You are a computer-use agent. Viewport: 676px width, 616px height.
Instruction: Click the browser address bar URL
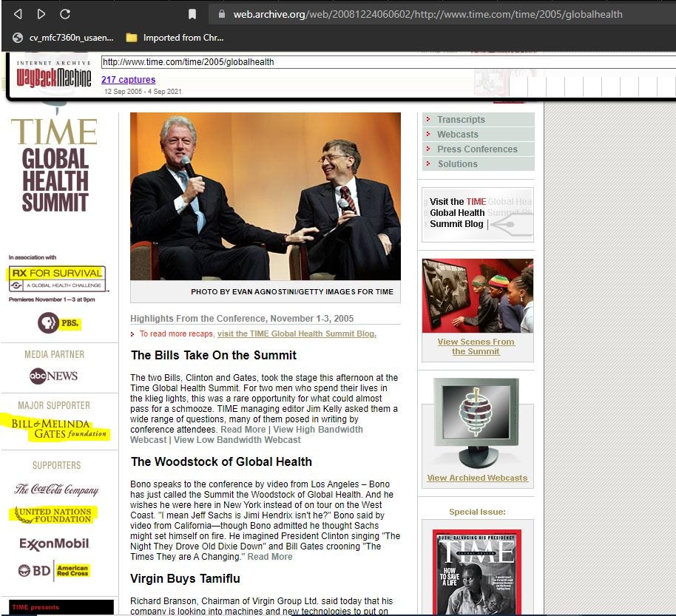427,14
